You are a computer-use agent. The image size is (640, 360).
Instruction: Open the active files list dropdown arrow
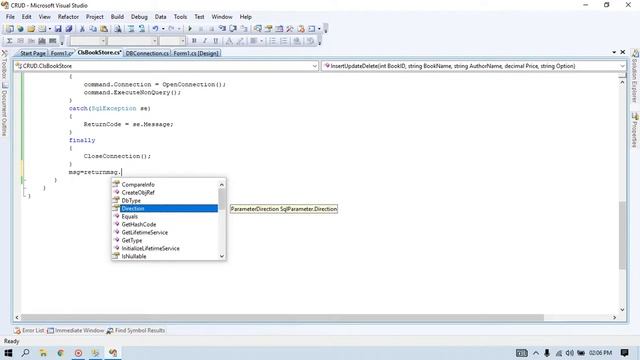pyautogui.click(x=614, y=52)
